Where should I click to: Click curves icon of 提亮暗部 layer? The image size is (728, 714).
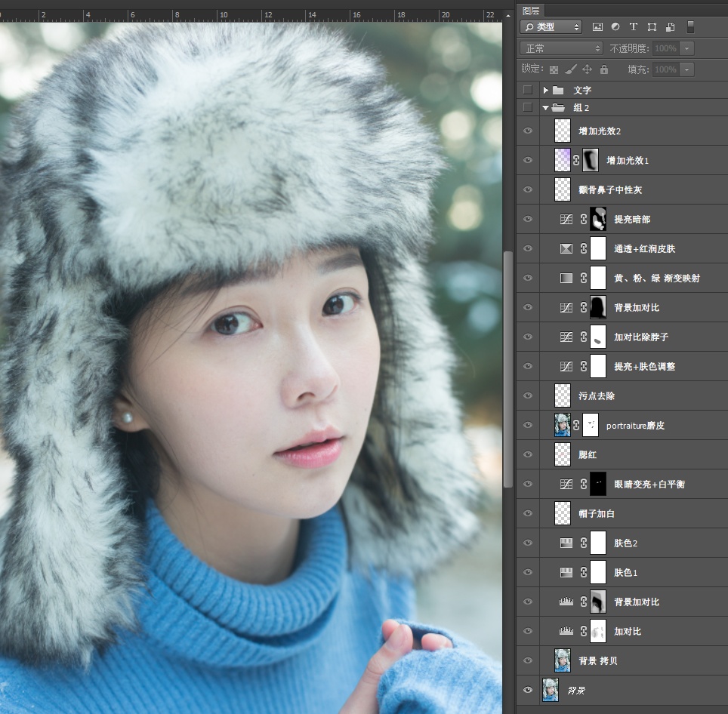coord(566,219)
